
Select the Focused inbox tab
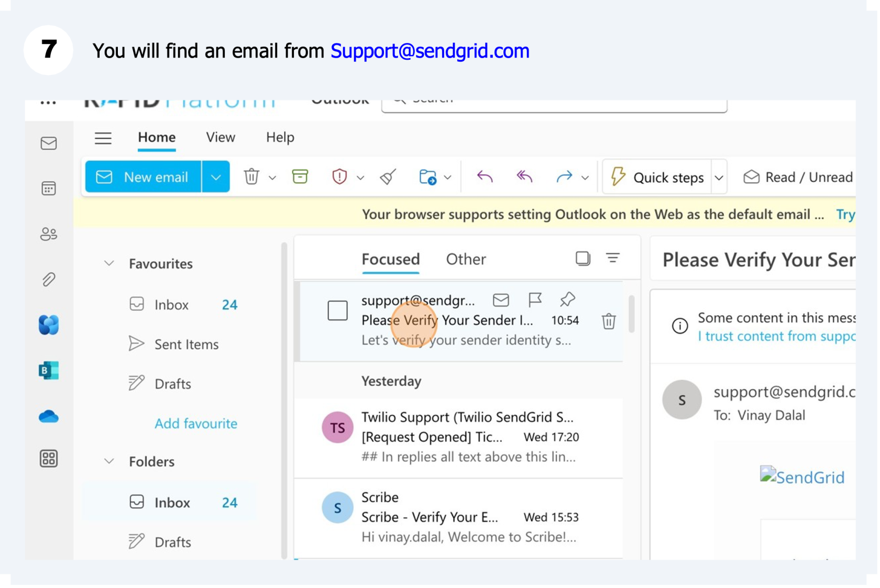pos(391,259)
